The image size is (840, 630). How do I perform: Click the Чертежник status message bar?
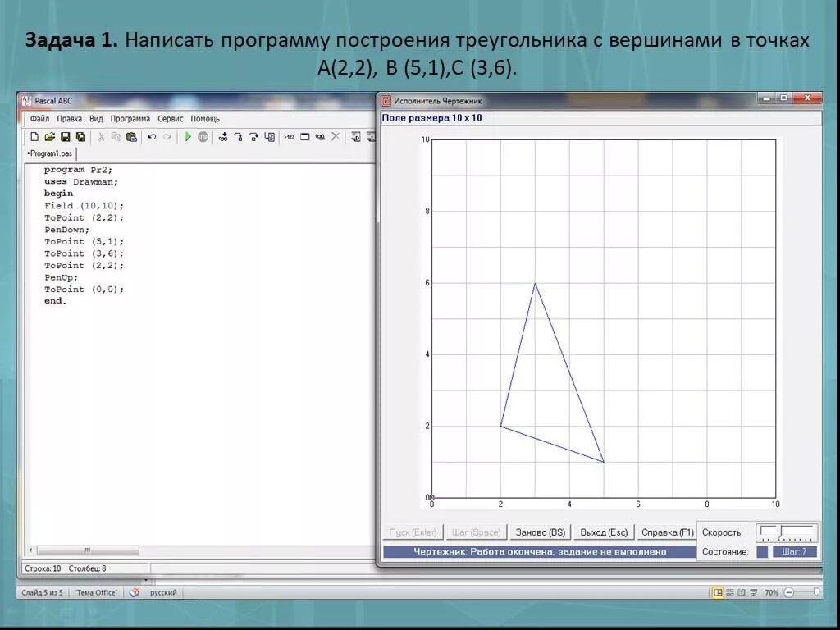click(x=540, y=551)
